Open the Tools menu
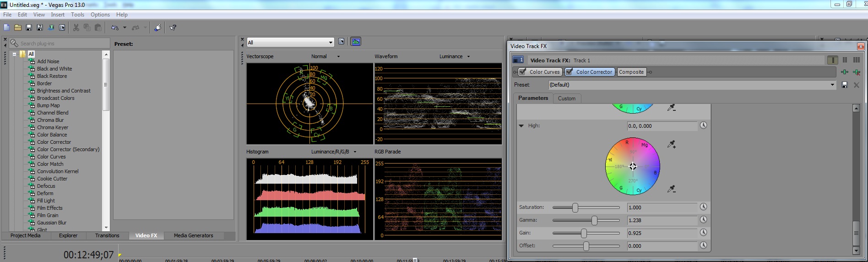This screenshot has width=868, height=262. point(77,15)
